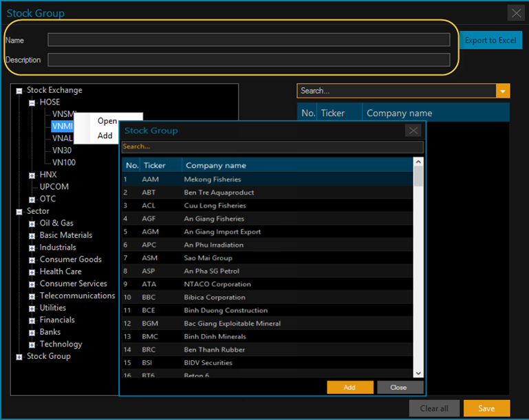Focus the Name input field

[x=248, y=40]
